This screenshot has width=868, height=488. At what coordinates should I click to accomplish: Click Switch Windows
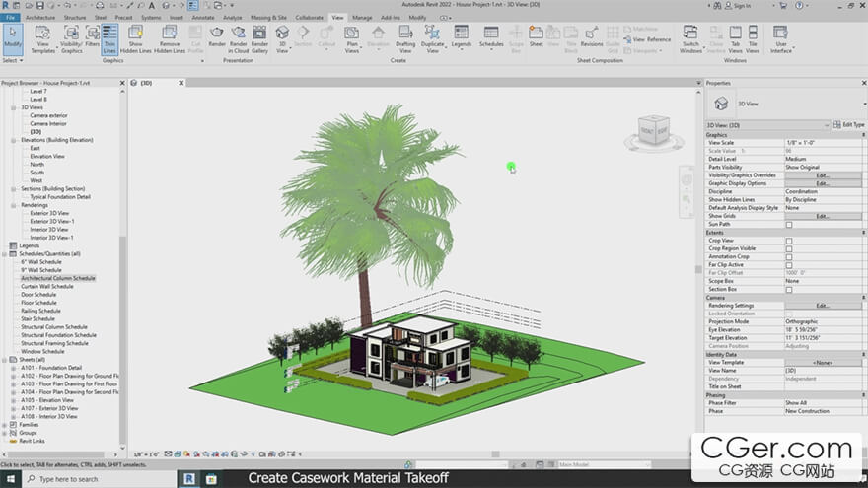pyautogui.click(x=690, y=38)
